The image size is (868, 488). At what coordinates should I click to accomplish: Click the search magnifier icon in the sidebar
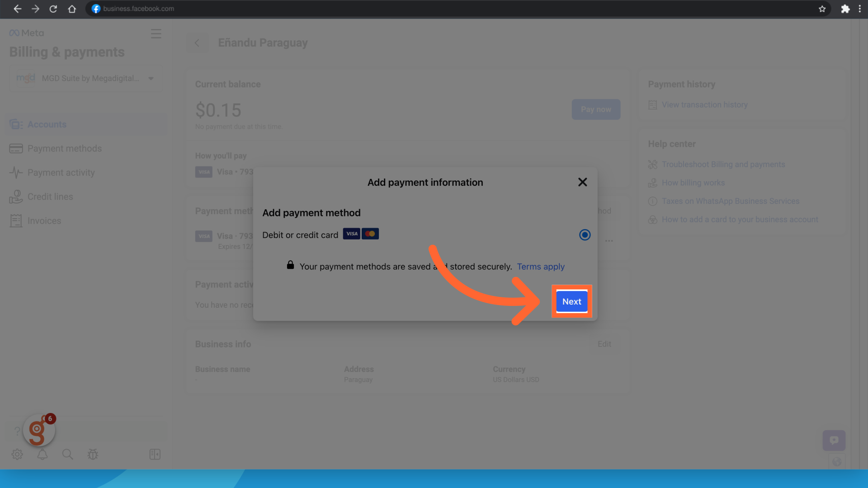[x=67, y=454]
